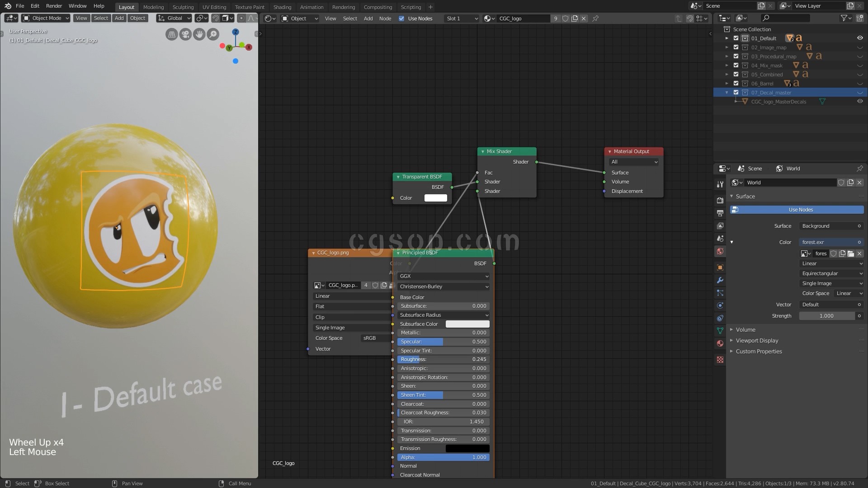This screenshot has height=488, width=868.
Task: Uncheck the 03_Procedural_map collection checkbox
Action: click(736, 56)
